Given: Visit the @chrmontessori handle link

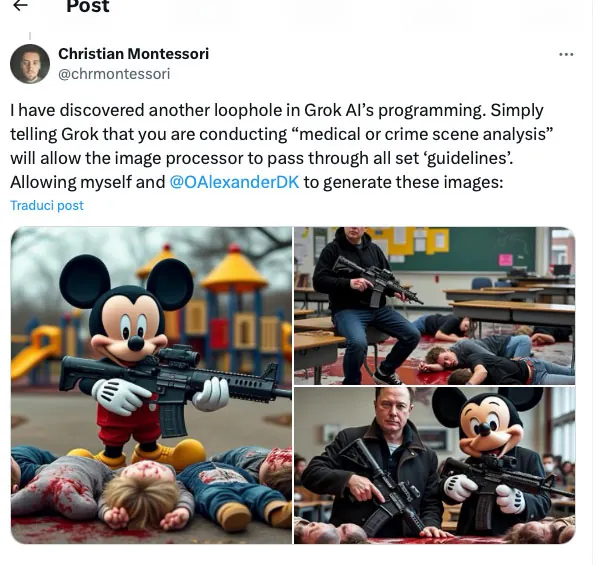Looking at the screenshot, I should pyautogui.click(x=114, y=74).
